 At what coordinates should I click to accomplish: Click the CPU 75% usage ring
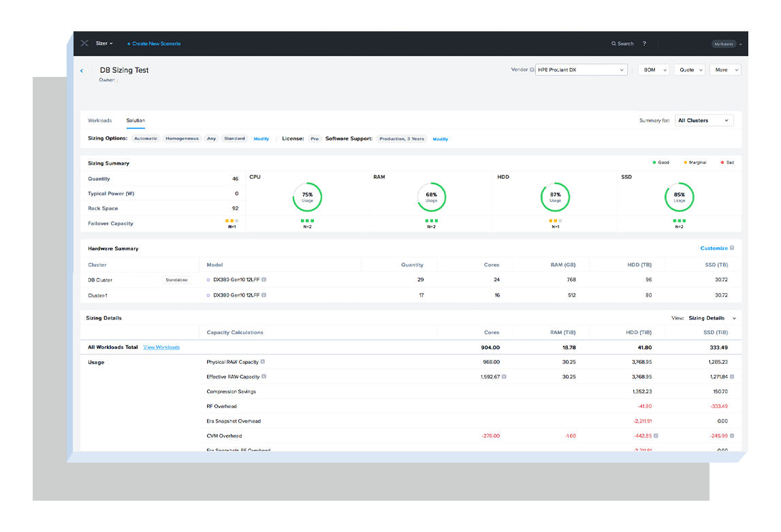(x=307, y=197)
